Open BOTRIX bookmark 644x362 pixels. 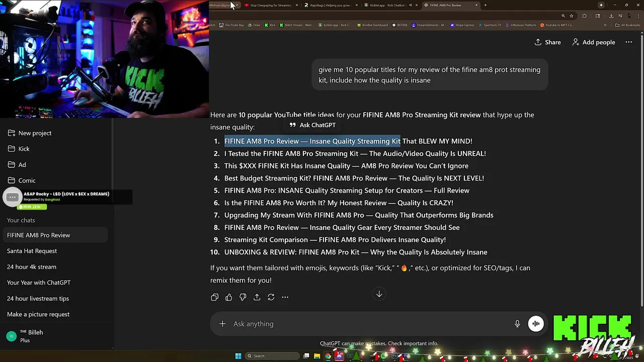[400, 25]
